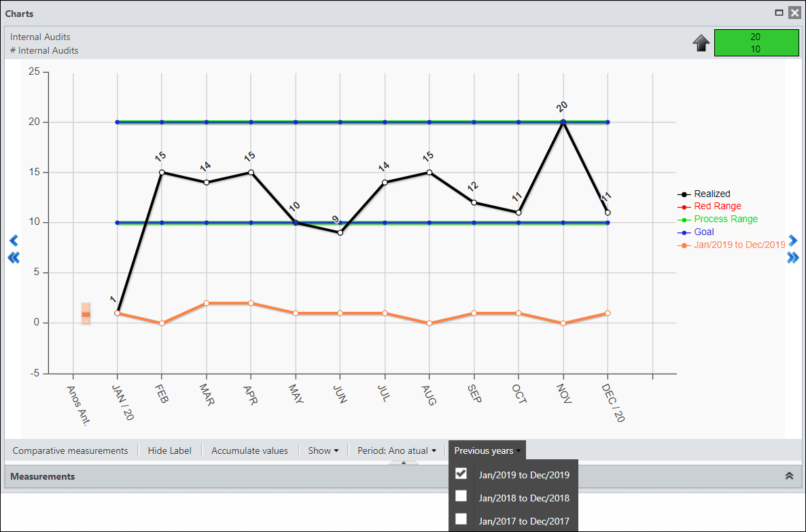Screen dimensions: 806x532
Task: Click the NOV data point valued 20
Action: [563, 122]
